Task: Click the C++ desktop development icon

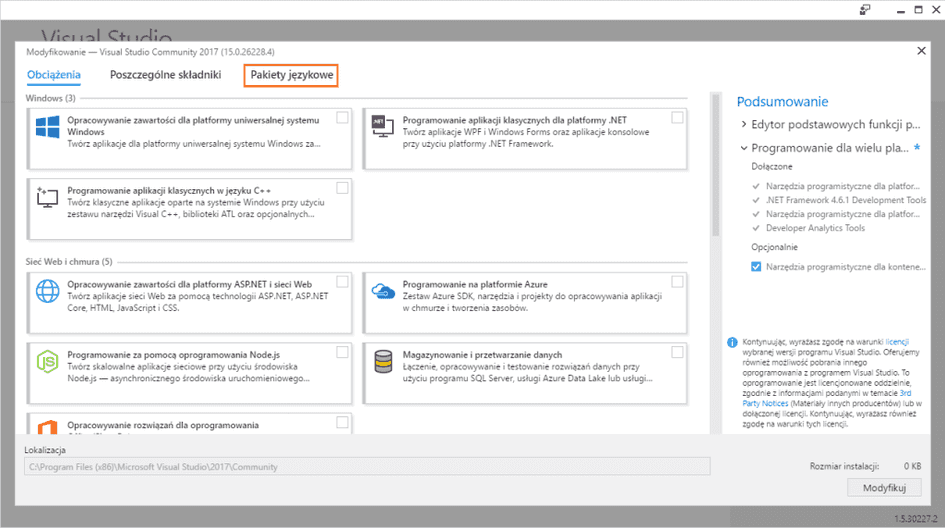Action: [47, 197]
